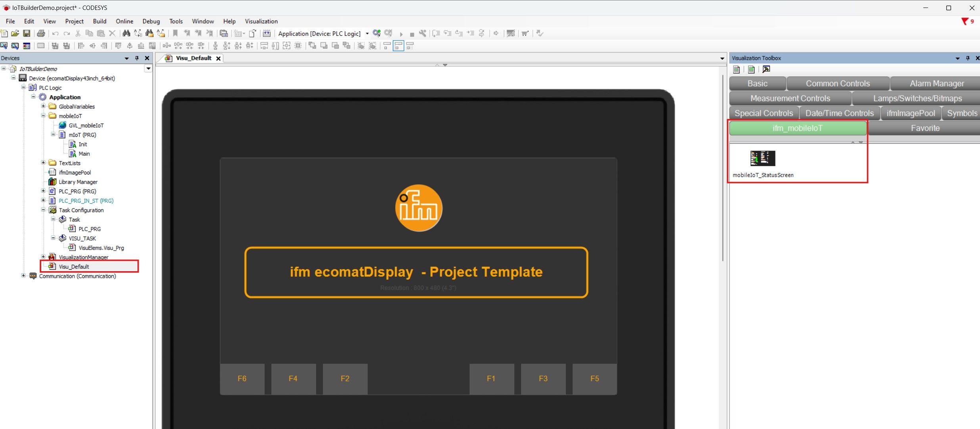Switch to the Visu_Default editor tab
Viewport: 980px width, 429px height.
coord(193,58)
